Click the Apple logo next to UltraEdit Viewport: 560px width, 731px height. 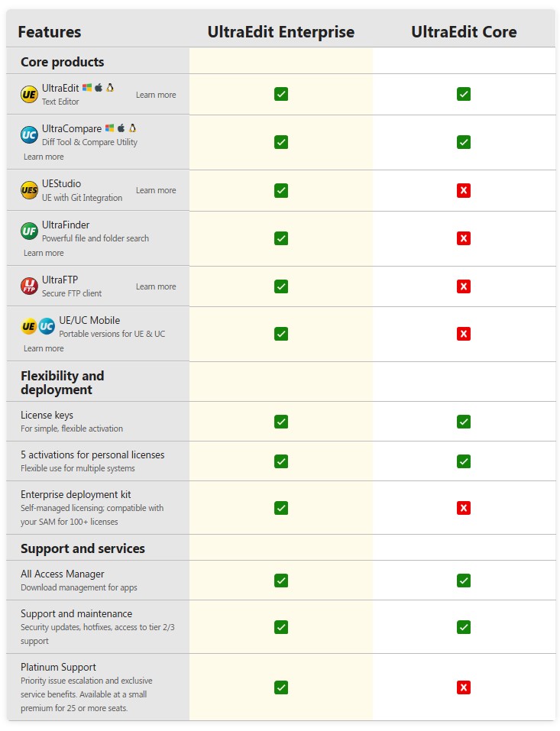coord(99,87)
